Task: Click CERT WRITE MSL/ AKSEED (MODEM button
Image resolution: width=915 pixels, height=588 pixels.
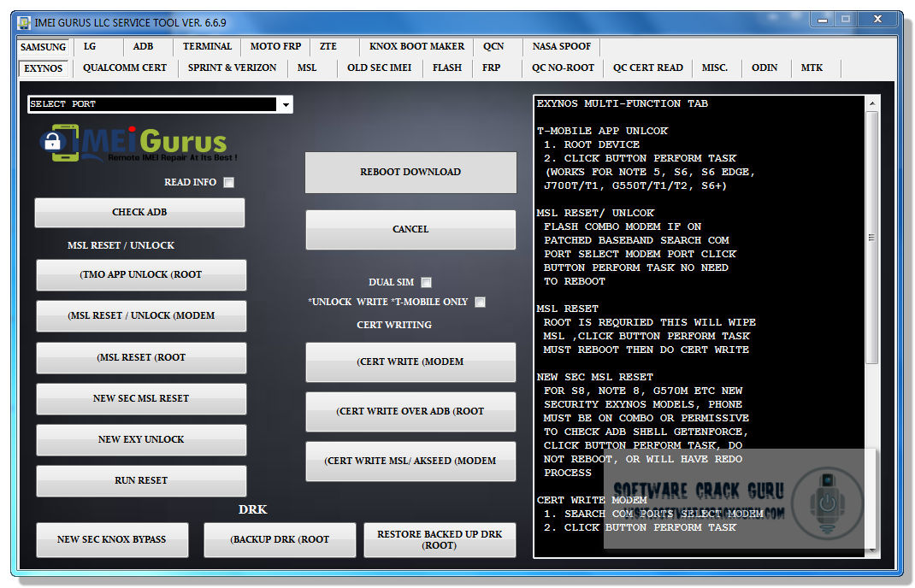Action: point(410,462)
